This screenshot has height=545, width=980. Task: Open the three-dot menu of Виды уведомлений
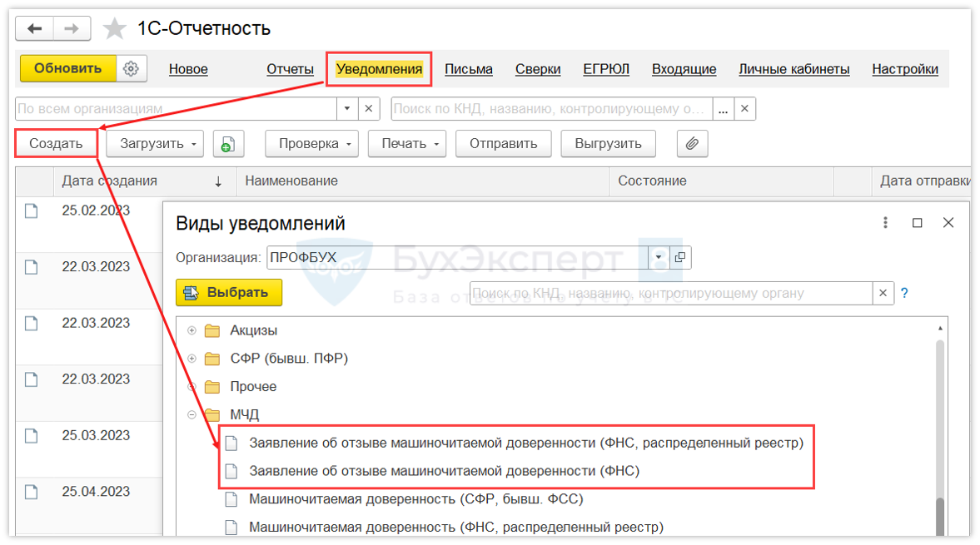885,223
